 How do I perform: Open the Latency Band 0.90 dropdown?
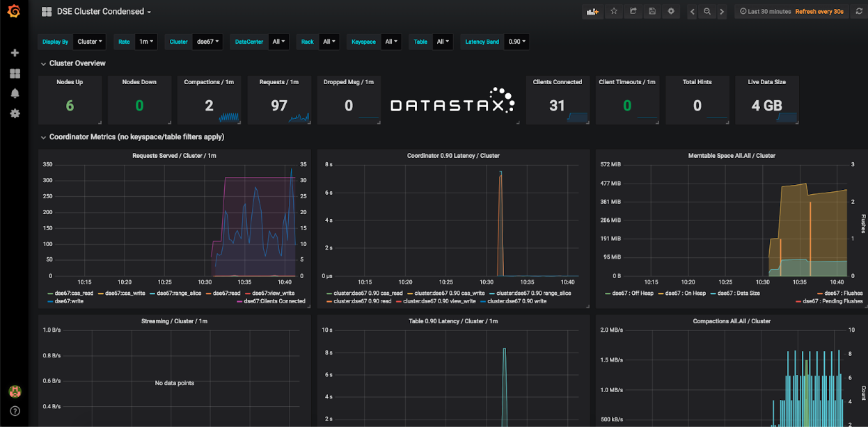516,42
